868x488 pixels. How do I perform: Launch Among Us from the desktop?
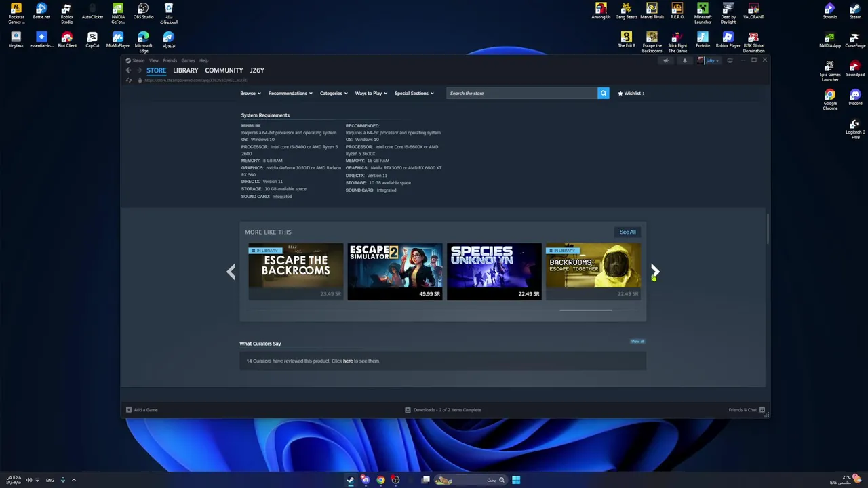tap(601, 11)
